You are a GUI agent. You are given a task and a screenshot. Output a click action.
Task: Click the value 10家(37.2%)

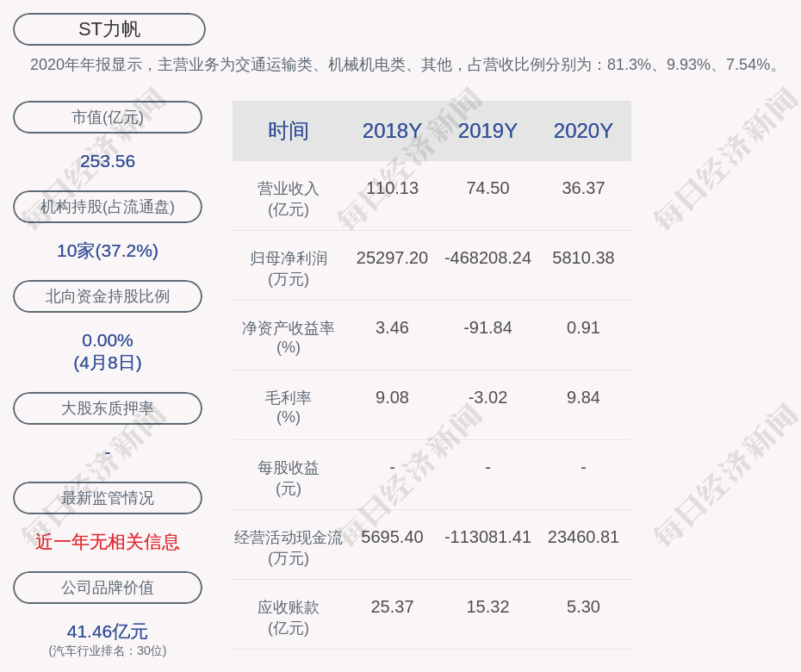[108, 251]
